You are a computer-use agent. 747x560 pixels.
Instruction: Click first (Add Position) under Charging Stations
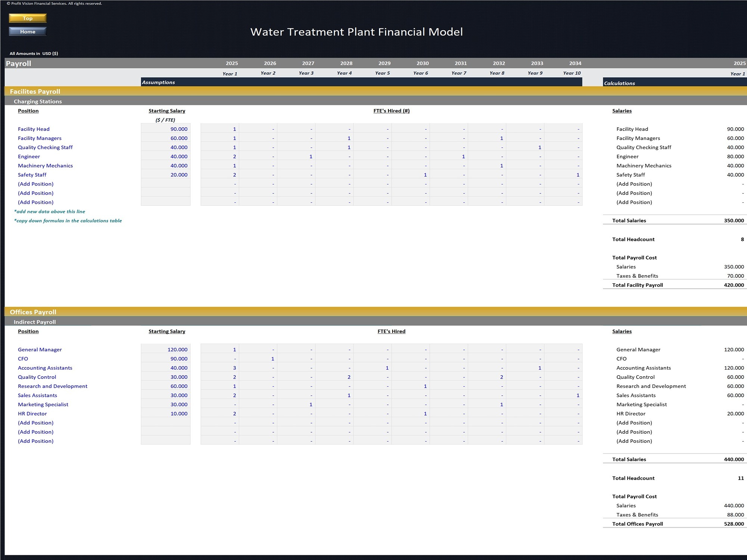35,184
